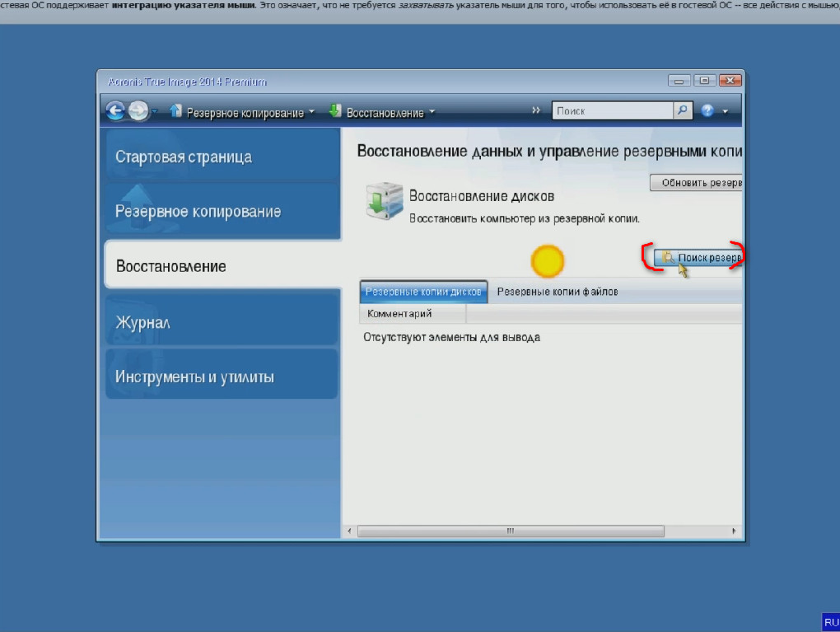Click the forward navigation arrow icon
The image size is (840, 632).
point(138,111)
